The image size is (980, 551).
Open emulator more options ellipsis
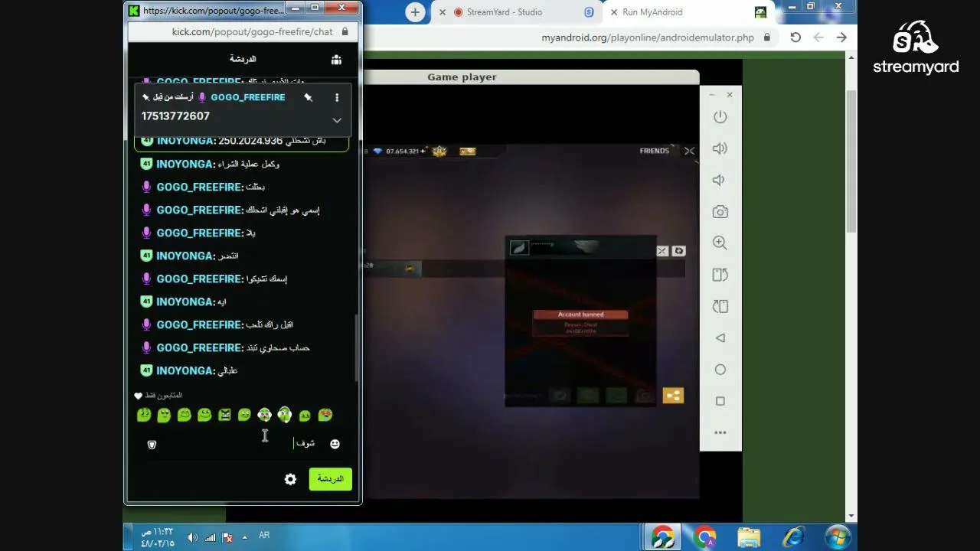click(720, 432)
